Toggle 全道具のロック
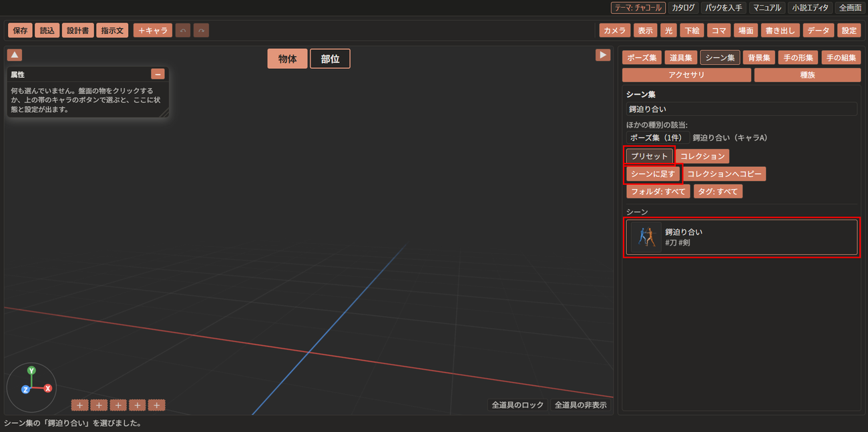The image size is (868, 432). point(517,405)
